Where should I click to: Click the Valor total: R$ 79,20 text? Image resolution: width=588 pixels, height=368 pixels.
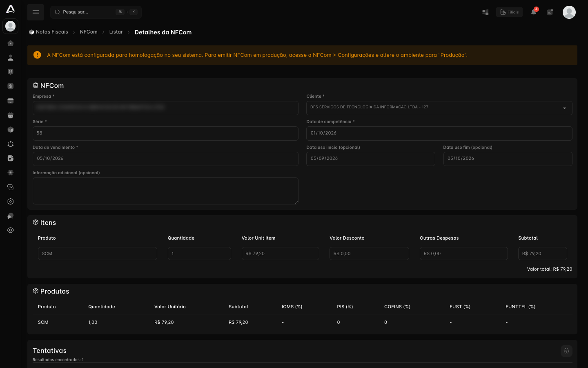click(x=550, y=269)
